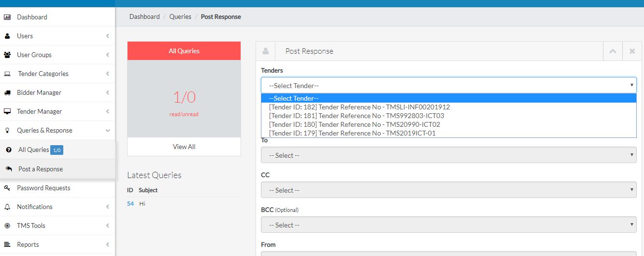Click the Password Requests key icon

coord(7,188)
